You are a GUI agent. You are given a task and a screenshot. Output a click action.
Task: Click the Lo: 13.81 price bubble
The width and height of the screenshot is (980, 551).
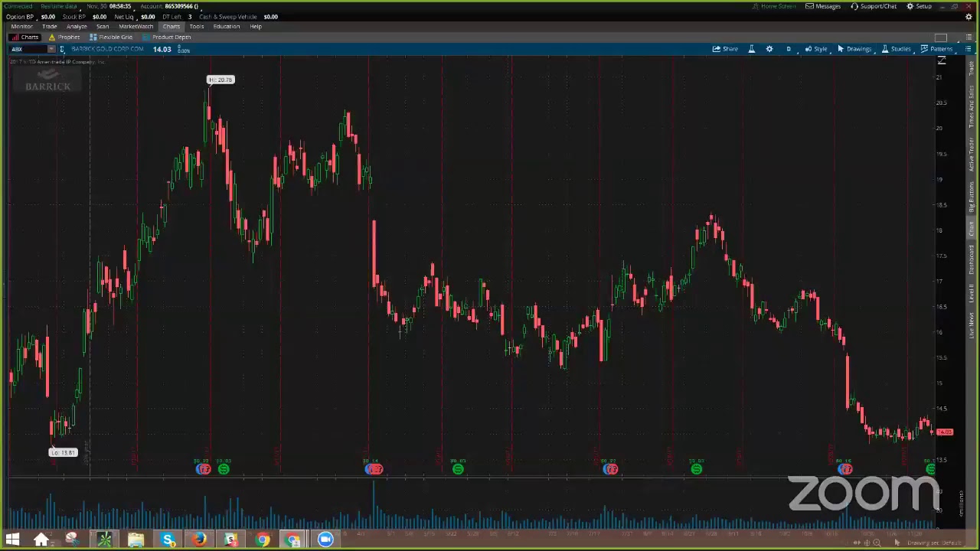tap(63, 452)
